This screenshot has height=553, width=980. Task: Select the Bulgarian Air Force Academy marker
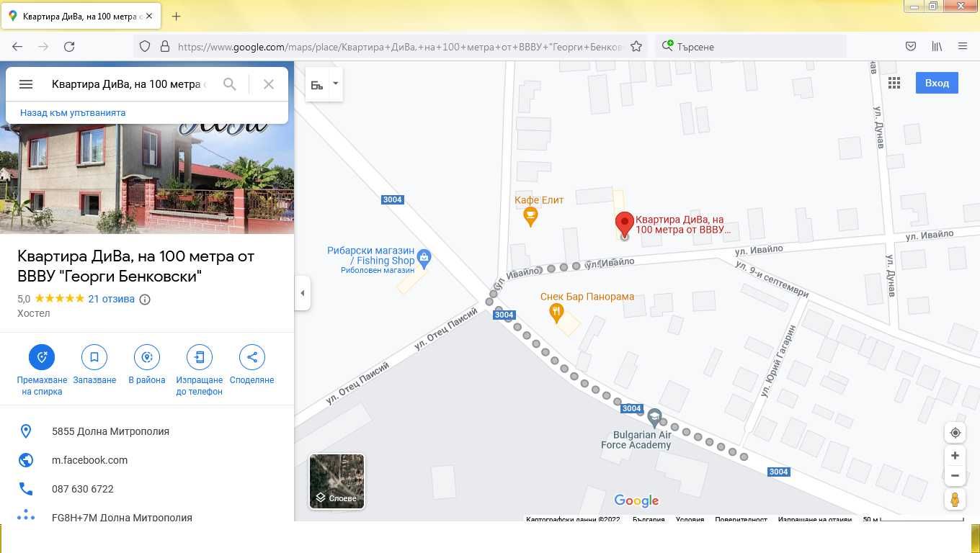654,416
